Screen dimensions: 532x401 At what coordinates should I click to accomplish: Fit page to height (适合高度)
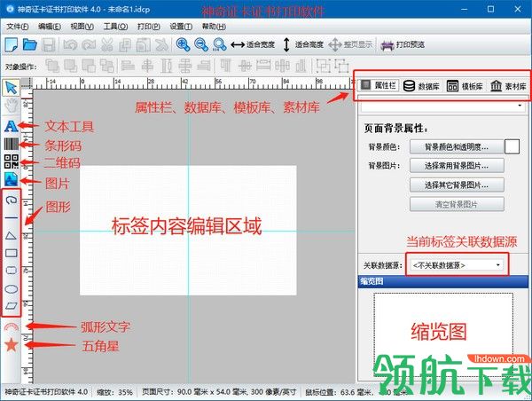(x=302, y=44)
